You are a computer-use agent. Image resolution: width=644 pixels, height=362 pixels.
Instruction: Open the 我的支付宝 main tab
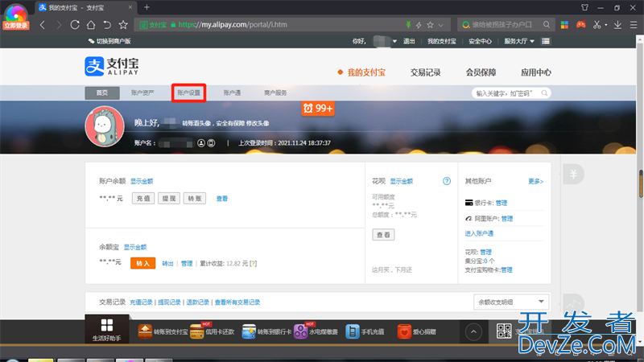[x=366, y=72]
